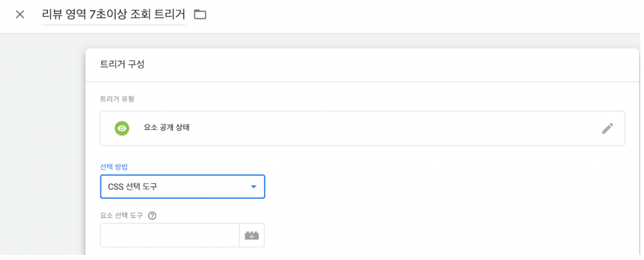
Task: Click the variable brick icon beside selector field
Action: (x=252, y=236)
